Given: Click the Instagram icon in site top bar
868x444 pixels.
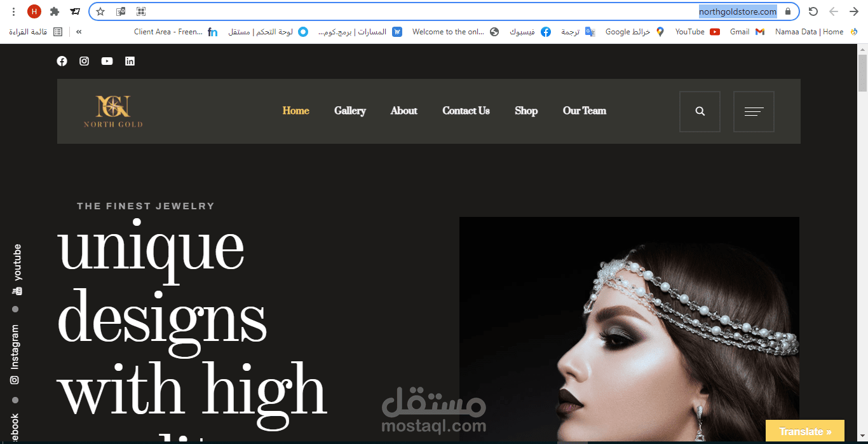Looking at the screenshot, I should click(x=84, y=61).
